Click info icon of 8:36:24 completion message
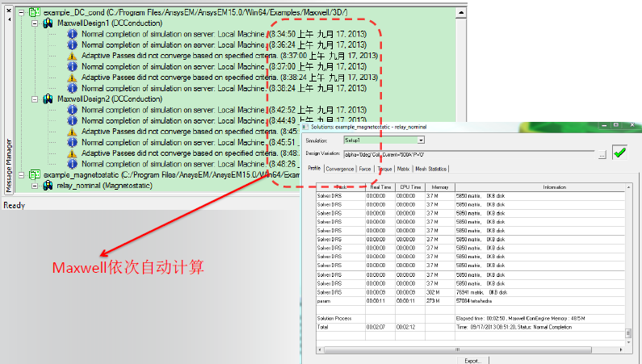 (x=72, y=44)
